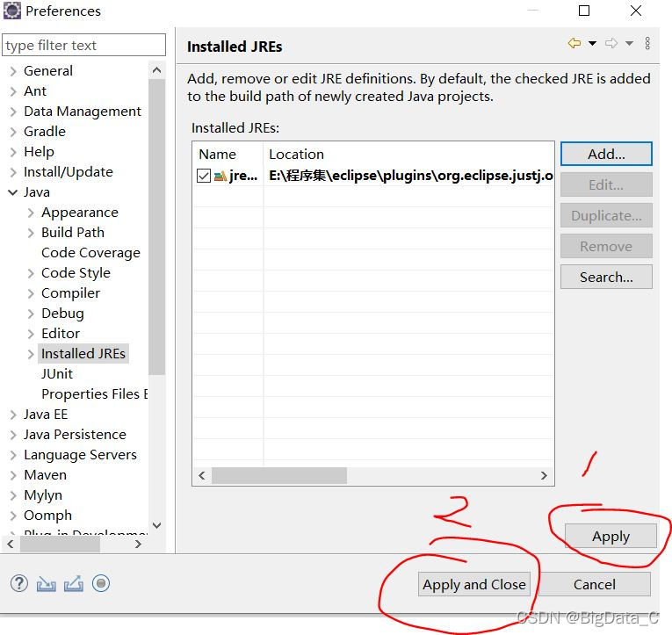Screen dimensions: 672x635
Task: Click the Cancel button
Action: point(595,584)
